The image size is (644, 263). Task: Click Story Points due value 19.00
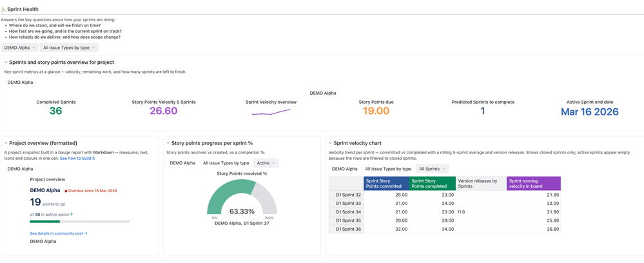[376, 111]
